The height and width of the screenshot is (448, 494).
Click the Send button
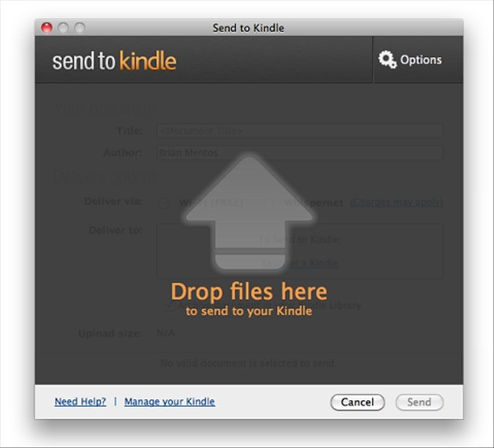click(419, 402)
